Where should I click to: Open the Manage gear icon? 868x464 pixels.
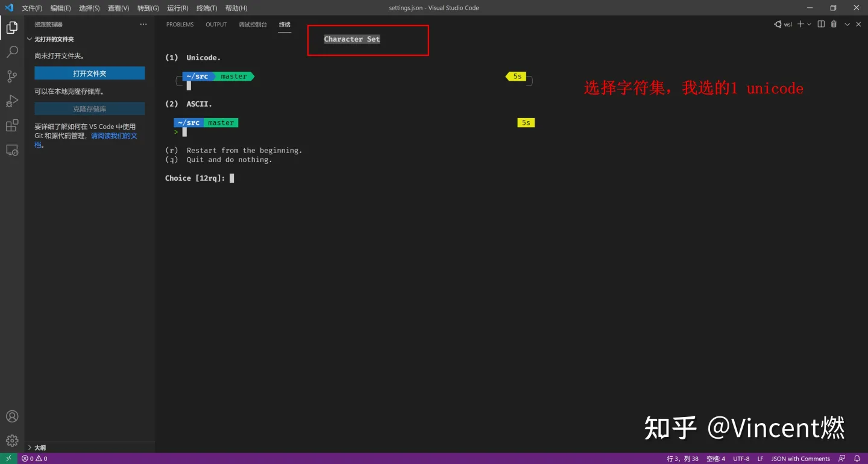tap(12, 440)
